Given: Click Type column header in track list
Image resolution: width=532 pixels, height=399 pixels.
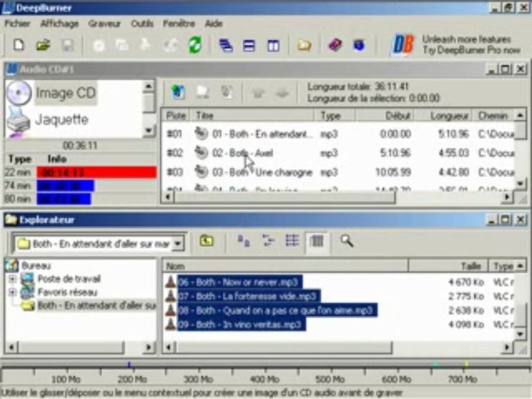Looking at the screenshot, I should click(x=335, y=116).
